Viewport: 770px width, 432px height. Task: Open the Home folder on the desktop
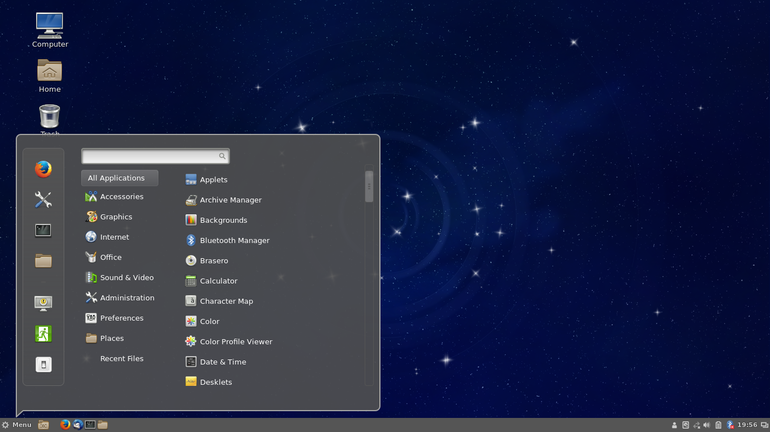pyautogui.click(x=49, y=72)
